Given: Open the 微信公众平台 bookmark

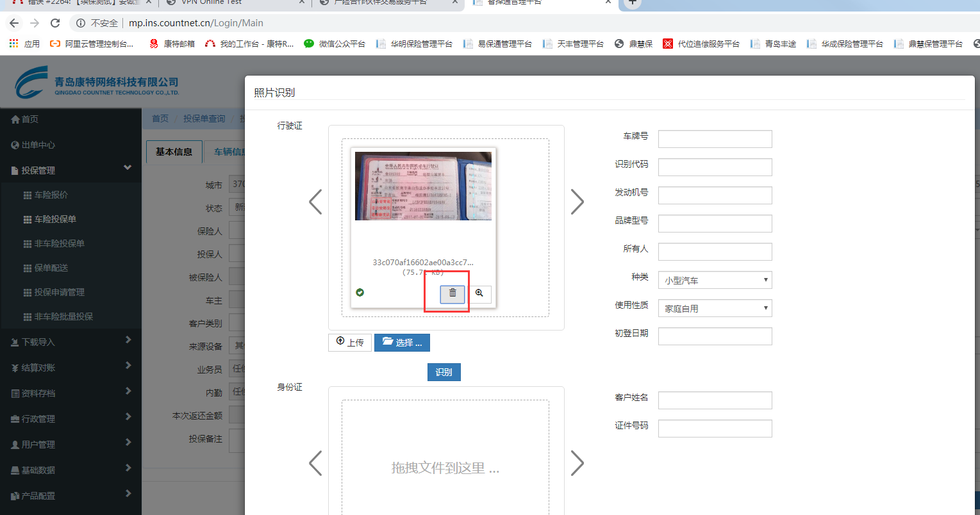Looking at the screenshot, I should coord(335,44).
